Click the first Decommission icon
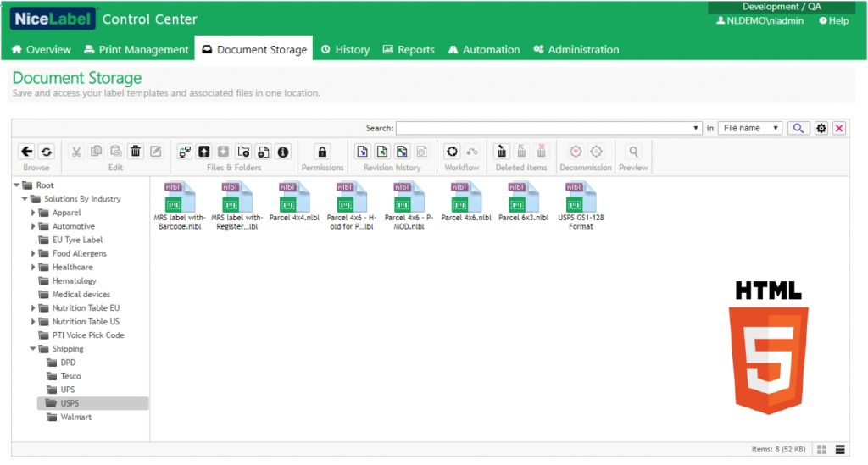This screenshot has width=868, height=465. [x=576, y=152]
